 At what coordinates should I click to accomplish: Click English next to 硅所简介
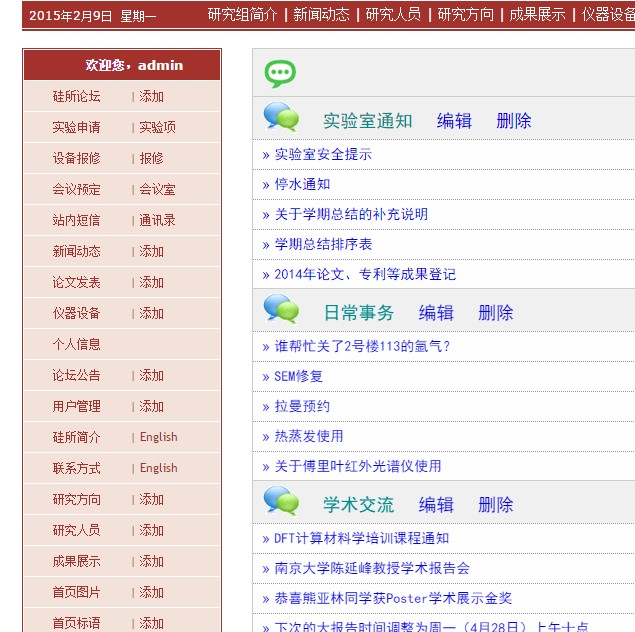point(159,437)
